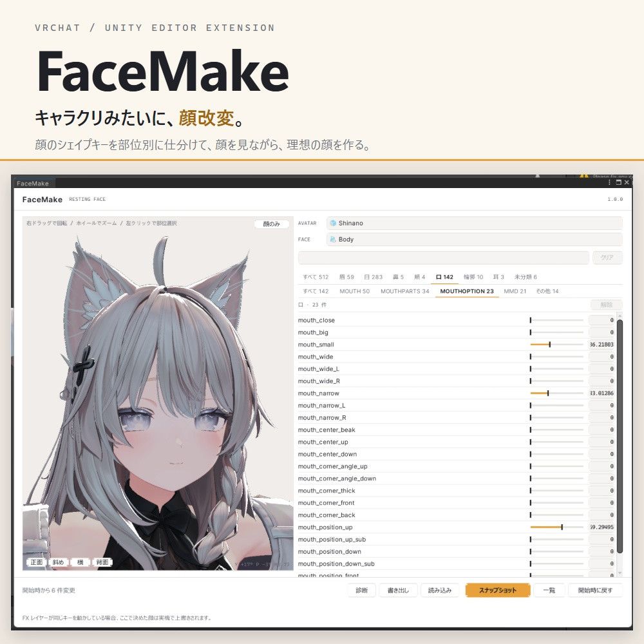The height and width of the screenshot is (644, 644).
Task: Select the MOUTHOPTION 23 sub-tab
Action: pyautogui.click(x=466, y=291)
